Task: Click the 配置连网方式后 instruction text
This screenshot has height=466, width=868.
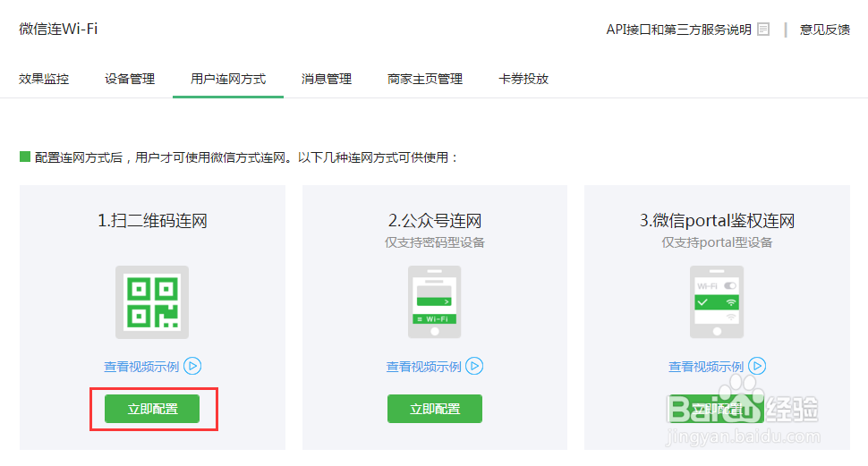Action: [246, 157]
